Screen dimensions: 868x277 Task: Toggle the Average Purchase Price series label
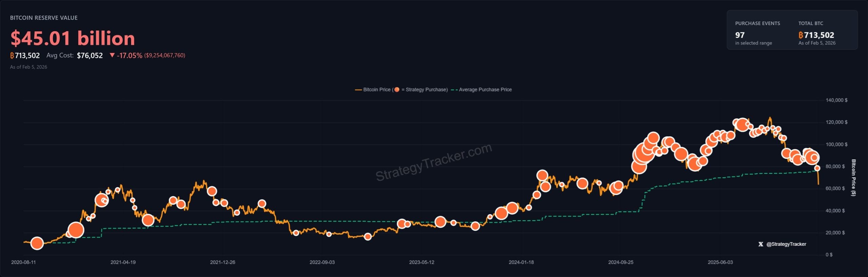(485, 90)
